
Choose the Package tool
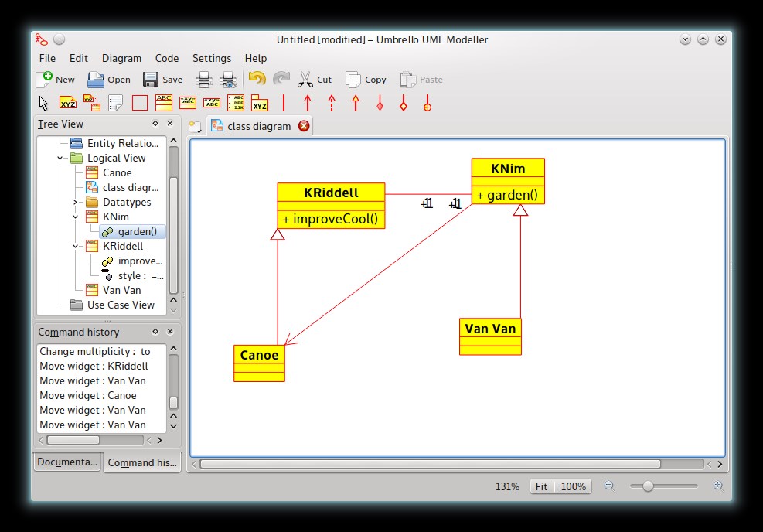click(x=259, y=103)
